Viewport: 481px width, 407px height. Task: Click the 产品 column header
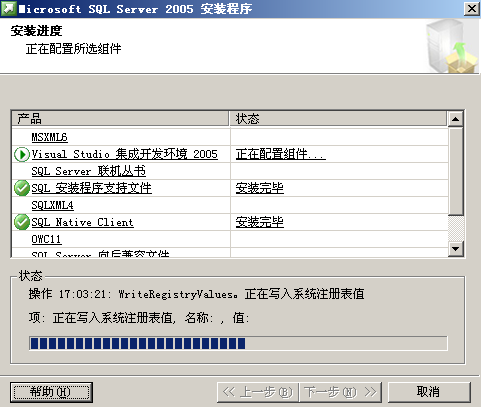(120, 119)
